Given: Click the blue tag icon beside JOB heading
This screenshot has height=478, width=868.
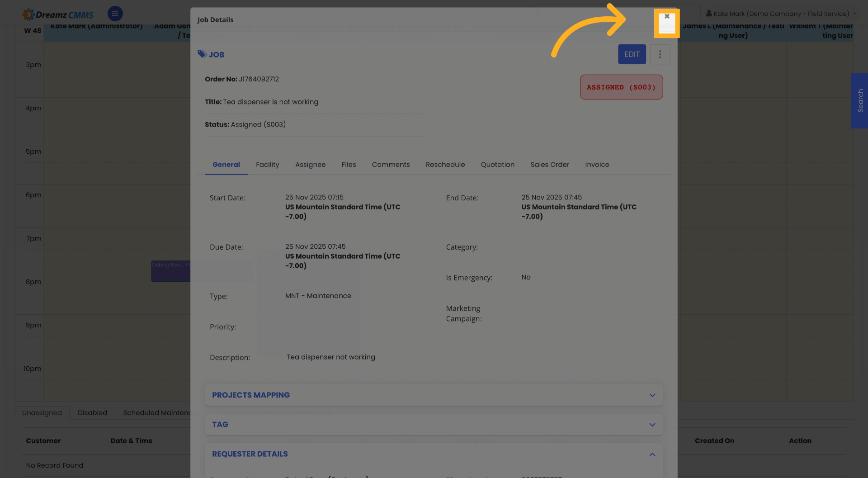Looking at the screenshot, I should point(202,54).
